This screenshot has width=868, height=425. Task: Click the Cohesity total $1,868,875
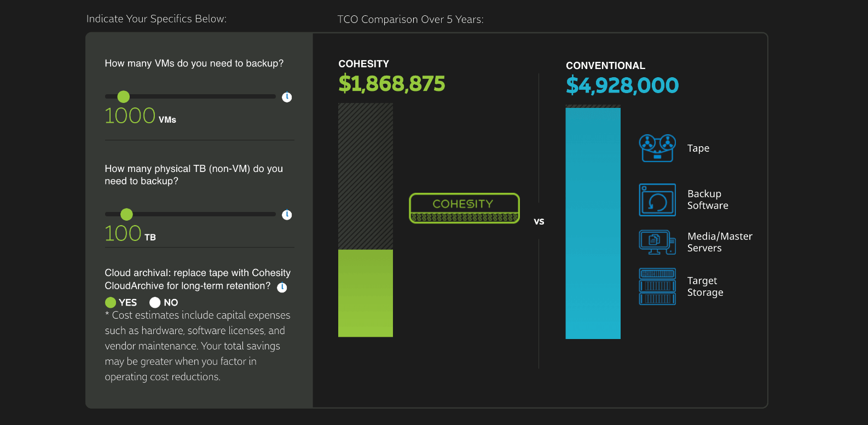(x=392, y=84)
